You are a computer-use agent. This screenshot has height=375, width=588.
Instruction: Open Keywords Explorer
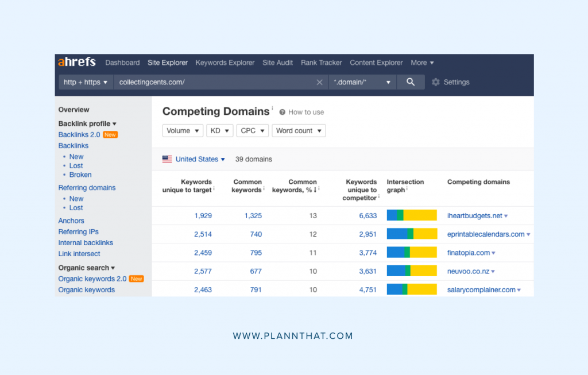(225, 63)
